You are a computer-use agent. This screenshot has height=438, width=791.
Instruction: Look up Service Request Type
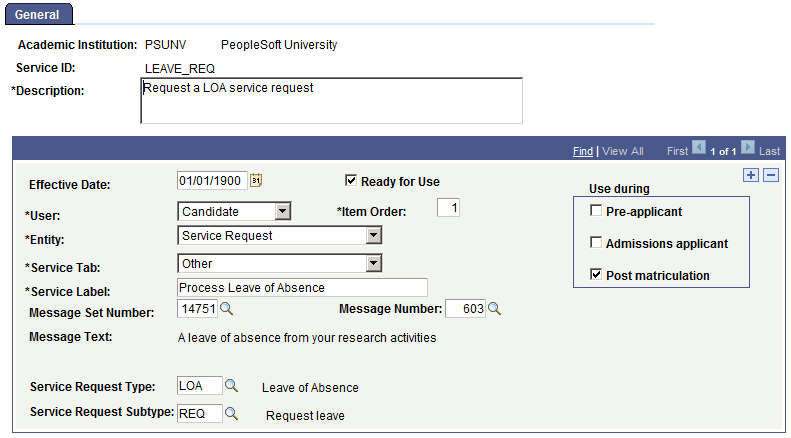point(232,386)
